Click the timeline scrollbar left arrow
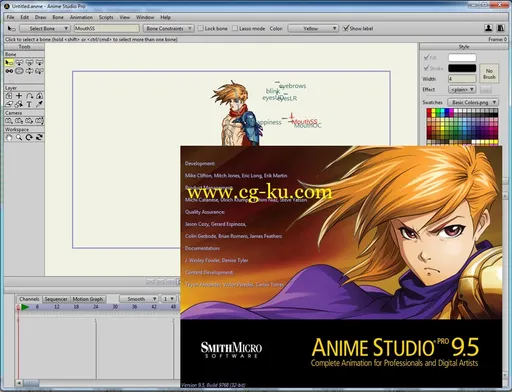Image resolution: width=512 pixels, height=392 pixels. tap(19, 383)
